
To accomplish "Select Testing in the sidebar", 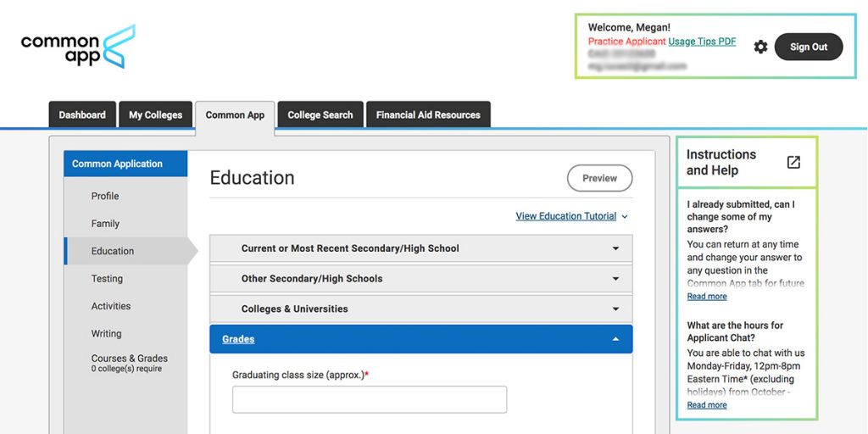I will 107,279.
